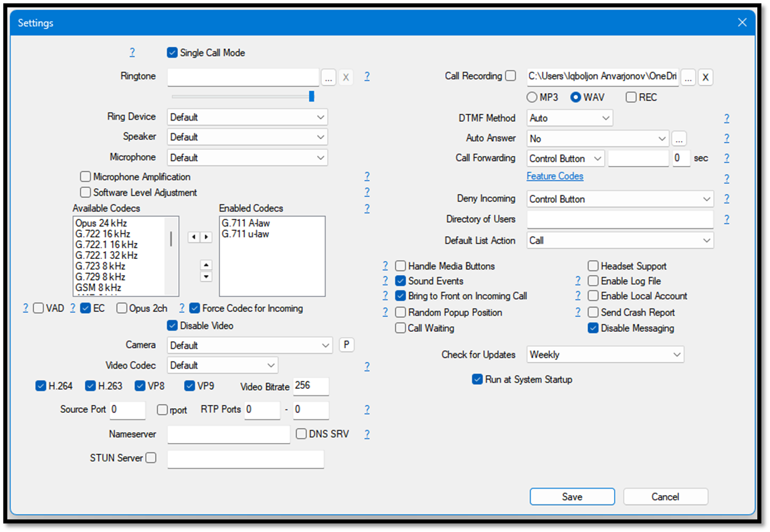This screenshot has width=770, height=532.
Task: Expand the Check for Updates dropdown
Action: (605, 355)
